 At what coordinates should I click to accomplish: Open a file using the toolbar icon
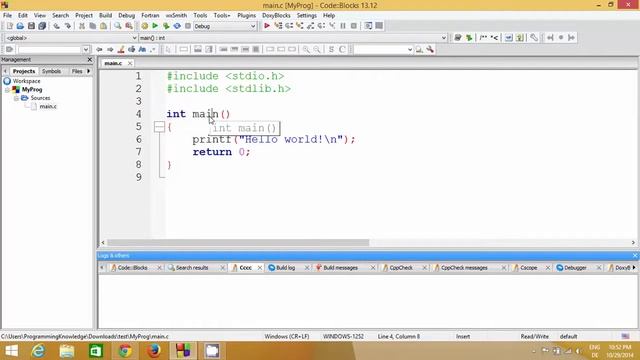20,26
